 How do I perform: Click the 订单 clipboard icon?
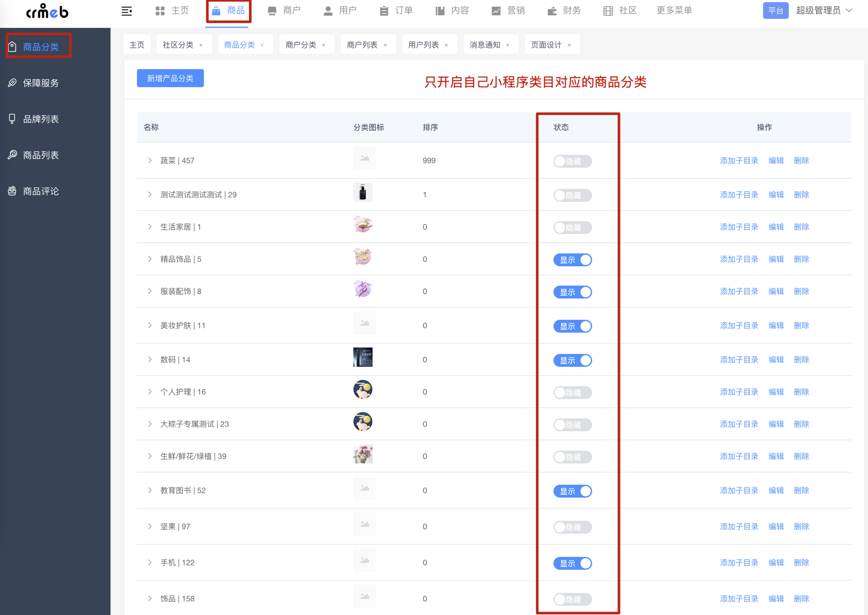click(x=384, y=11)
